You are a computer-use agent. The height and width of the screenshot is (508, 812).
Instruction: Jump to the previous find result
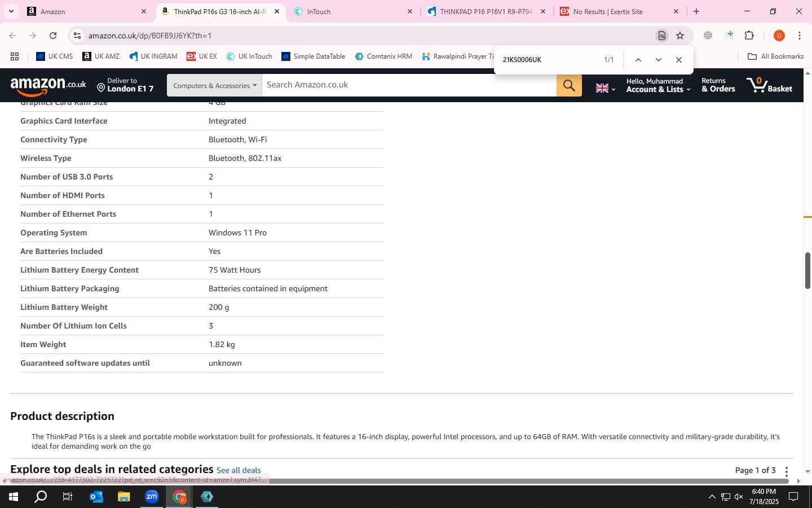point(638,60)
